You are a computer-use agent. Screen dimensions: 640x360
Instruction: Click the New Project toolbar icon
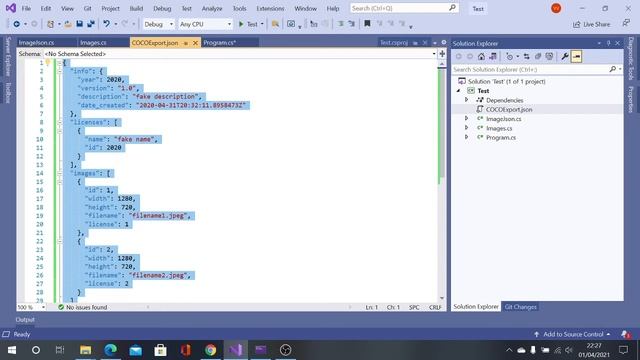click(x=51, y=24)
